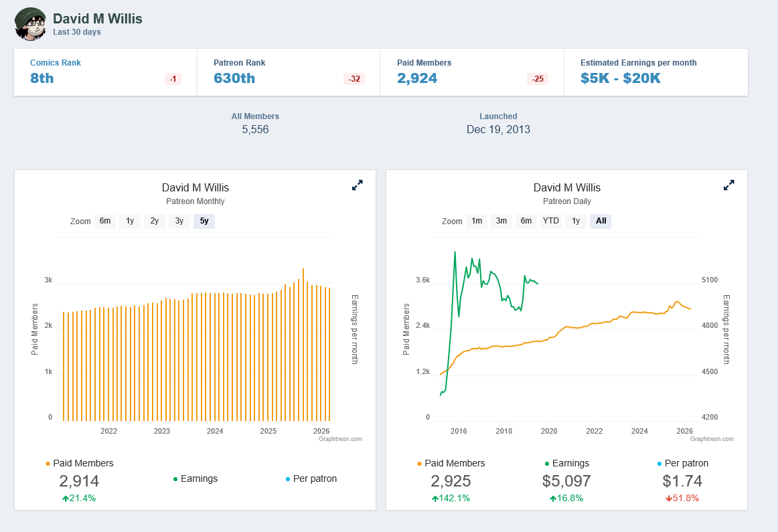
Task: Set daily chart zoom to 1m
Action: pos(477,221)
